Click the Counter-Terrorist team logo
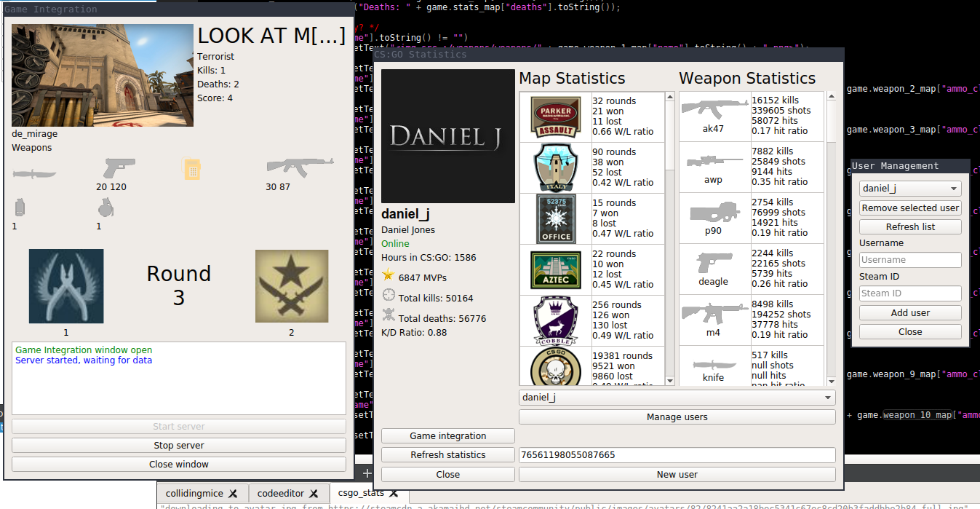Image resolution: width=980 pixels, height=509 pixels. tap(66, 286)
